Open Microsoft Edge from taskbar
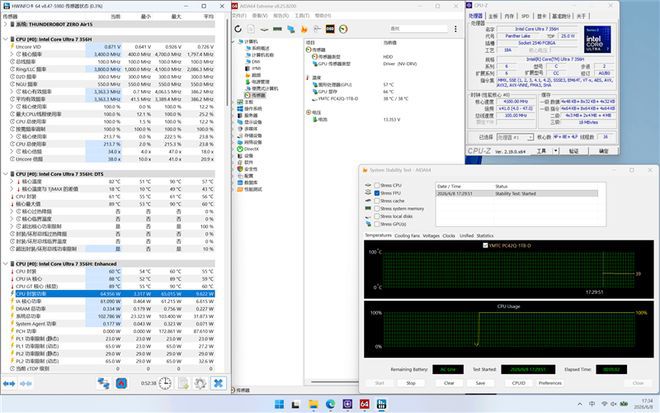The image size is (660, 413). (330, 405)
